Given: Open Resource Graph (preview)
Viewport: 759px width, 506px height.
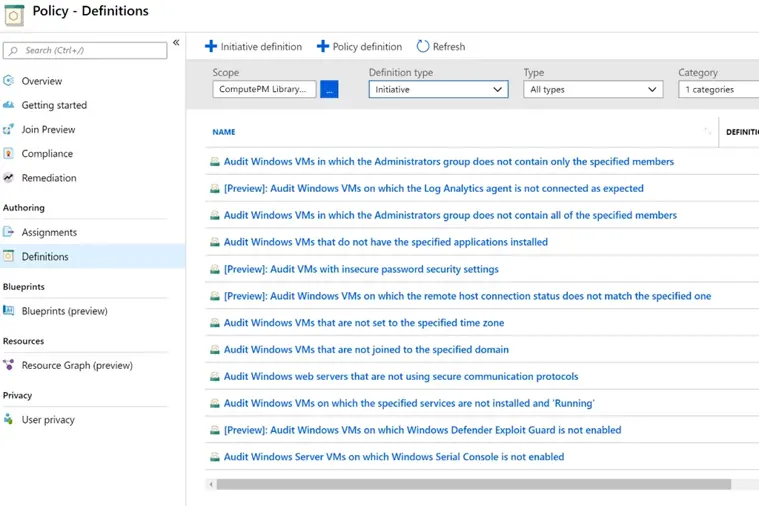Looking at the screenshot, I should click(77, 365).
